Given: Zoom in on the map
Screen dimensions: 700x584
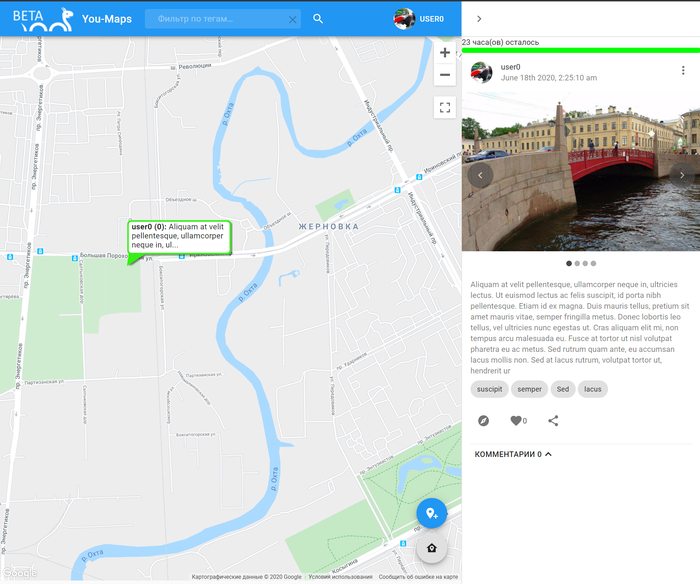Looking at the screenshot, I should click(x=445, y=53).
